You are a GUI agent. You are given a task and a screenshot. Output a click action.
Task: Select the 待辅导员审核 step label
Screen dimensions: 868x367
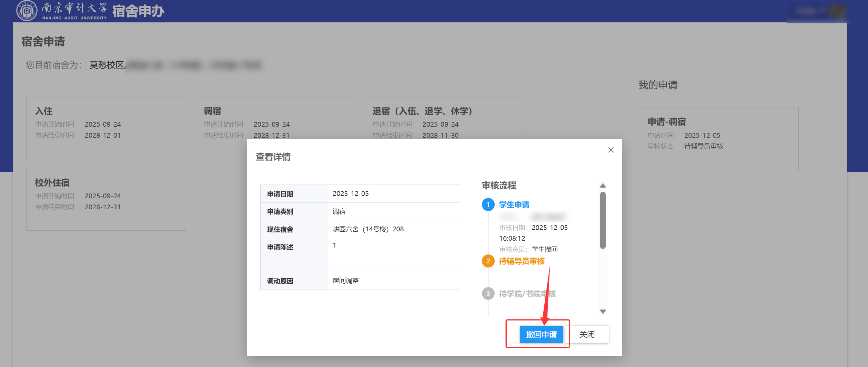point(522,261)
